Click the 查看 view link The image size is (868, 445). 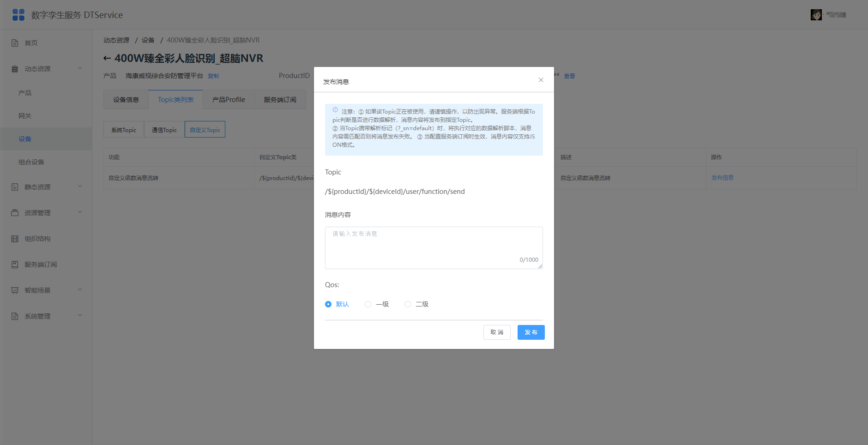[569, 76]
